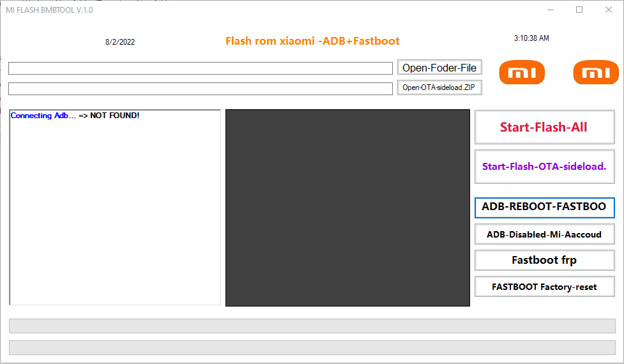Viewport: 624px width, 364px height.
Task: Start flashing with the Start-Flash-All button
Action: pos(544,127)
